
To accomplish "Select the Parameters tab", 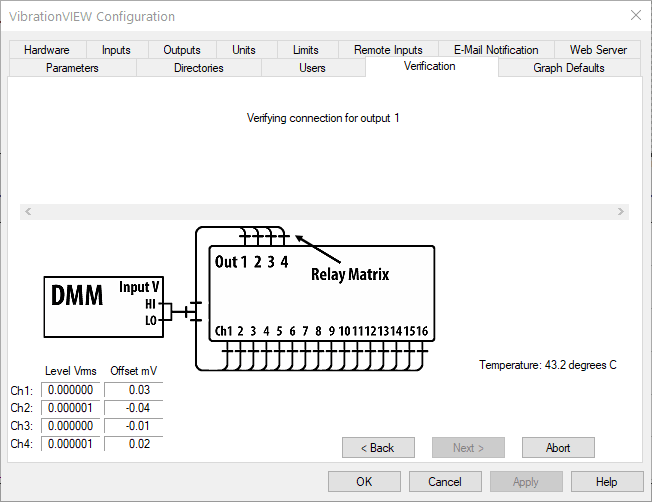I will [x=72, y=68].
